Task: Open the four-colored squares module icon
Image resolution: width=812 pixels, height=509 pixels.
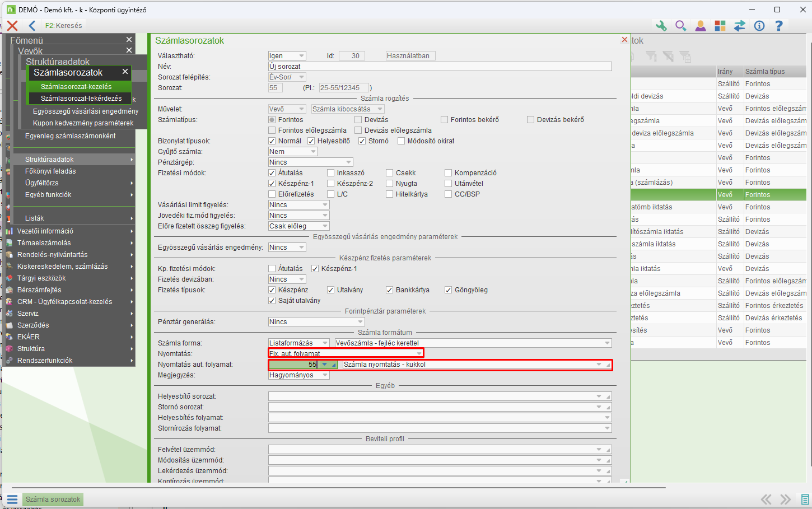Action: click(720, 26)
